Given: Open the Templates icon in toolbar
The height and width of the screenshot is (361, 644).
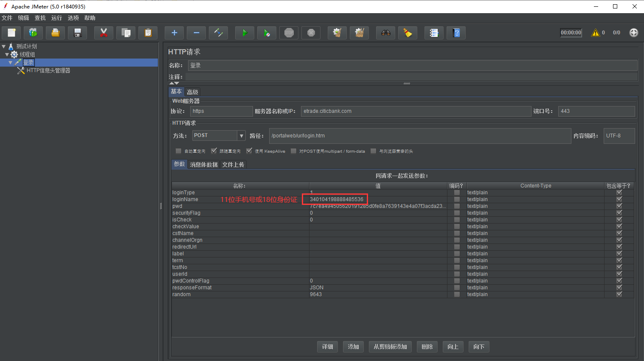Looking at the screenshot, I should pos(34,33).
